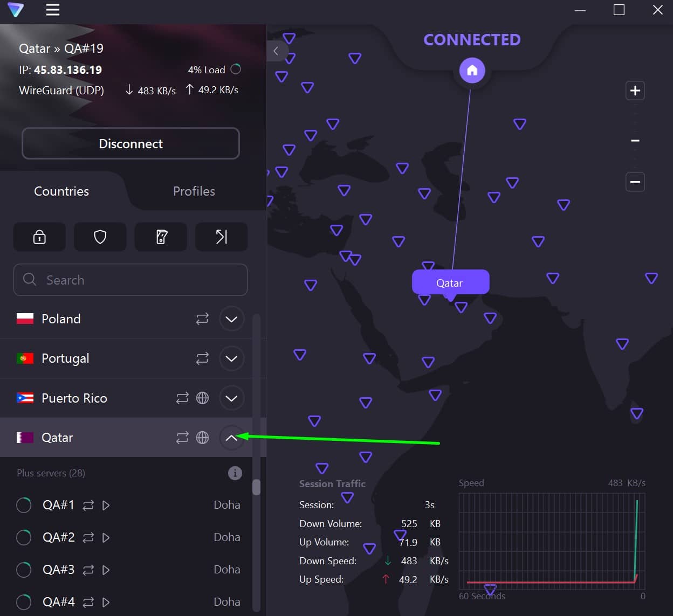
Task: Click the load circle of QA#3
Action: pos(24,570)
